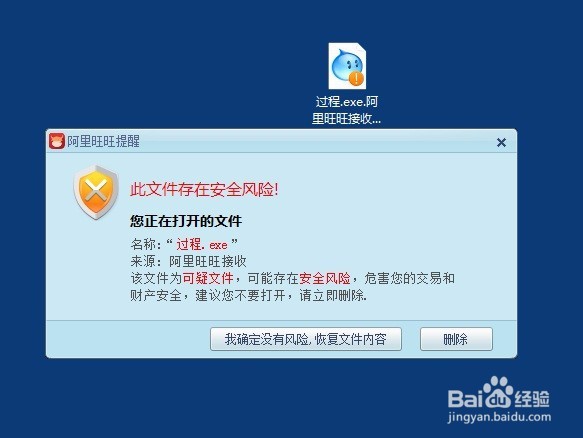Click the red 阿里旺旺 logo in title bar
583x438 pixels.
57,141
